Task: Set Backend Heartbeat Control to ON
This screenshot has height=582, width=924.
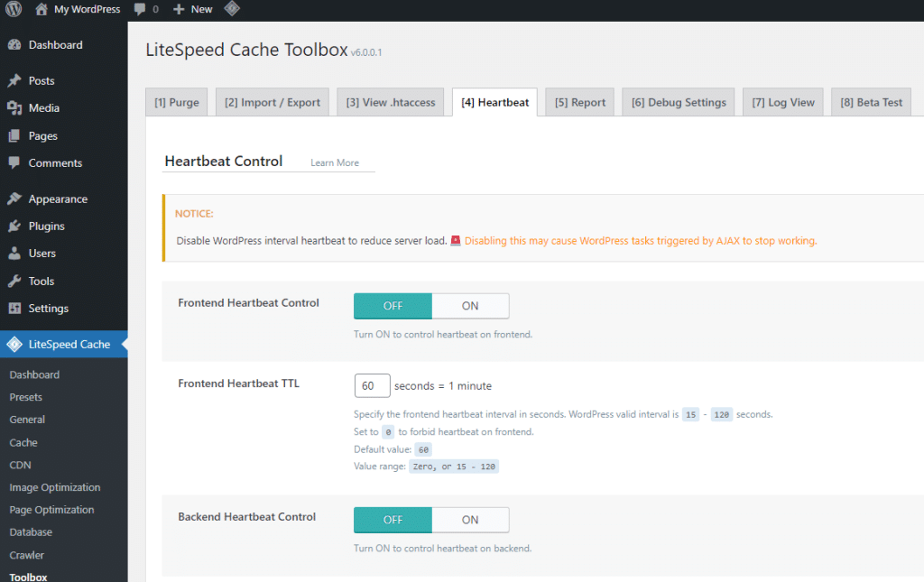Action: coord(470,520)
